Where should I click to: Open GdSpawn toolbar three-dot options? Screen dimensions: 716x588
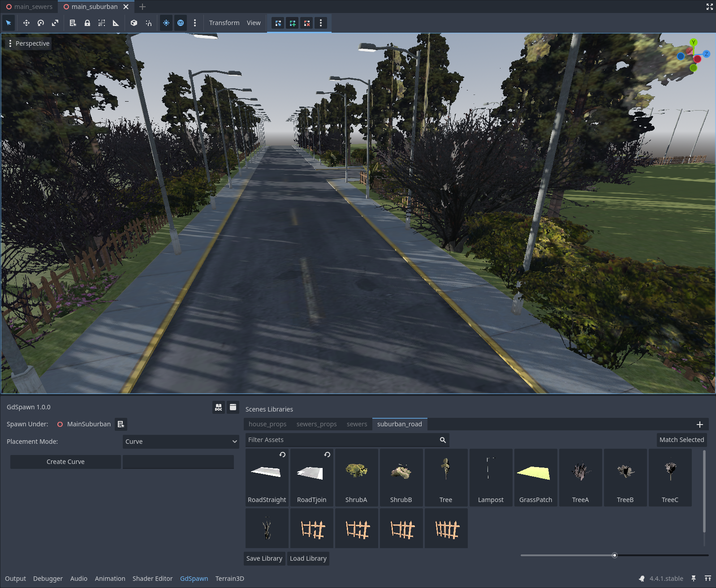321,23
